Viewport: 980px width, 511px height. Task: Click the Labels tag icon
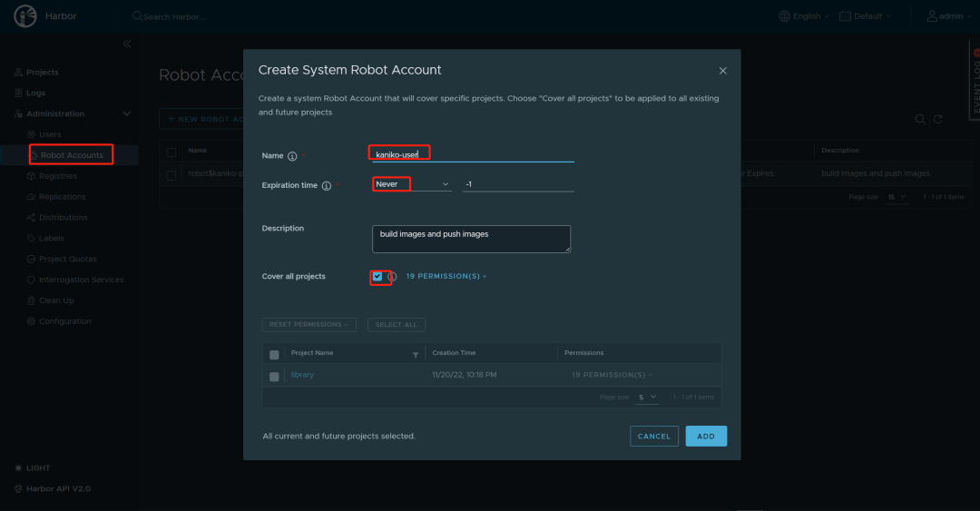pyautogui.click(x=31, y=239)
